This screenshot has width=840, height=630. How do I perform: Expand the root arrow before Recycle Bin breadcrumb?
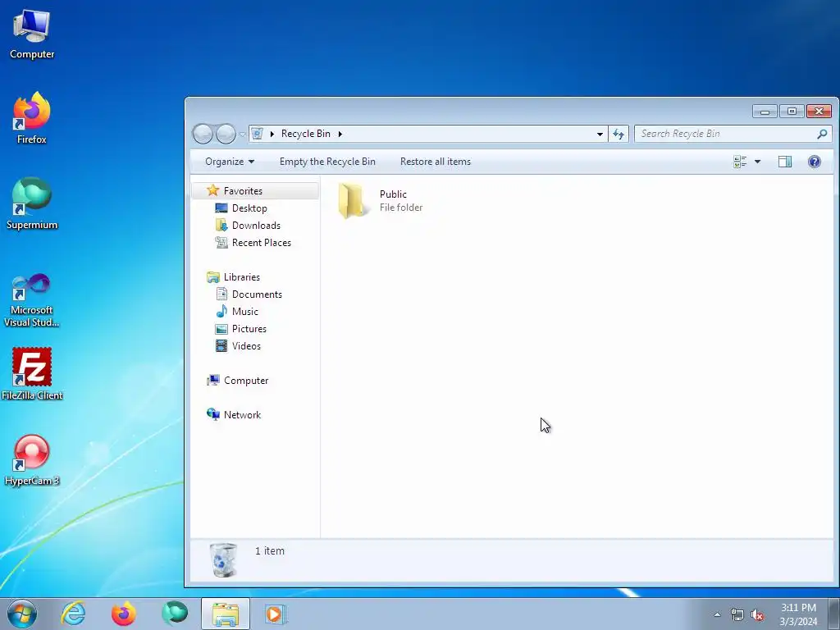click(272, 134)
